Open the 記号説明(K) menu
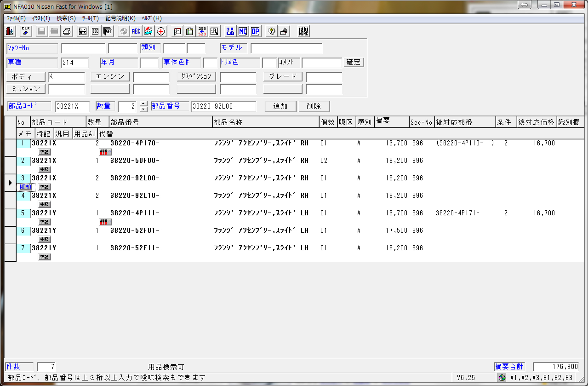588x386 pixels. (120, 18)
